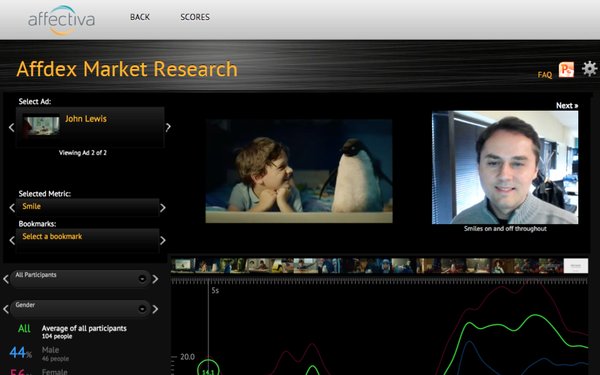
Task: Click the 20.0 axis label
Action: [x=188, y=357]
